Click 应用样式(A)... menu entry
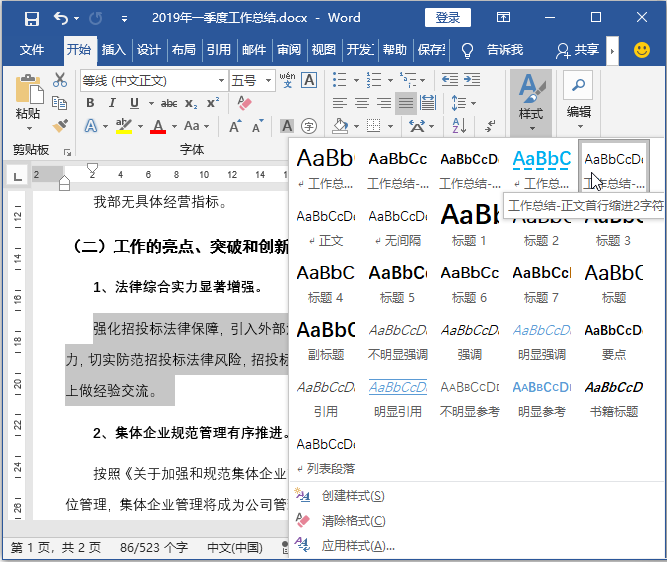 [357, 545]
